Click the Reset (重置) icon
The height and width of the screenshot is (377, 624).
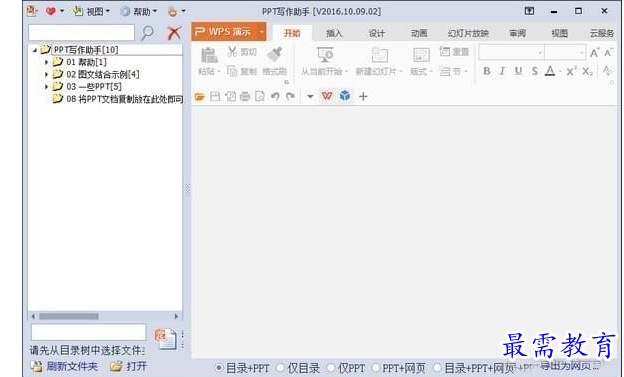pyautogui.click(x=445, y=51)
